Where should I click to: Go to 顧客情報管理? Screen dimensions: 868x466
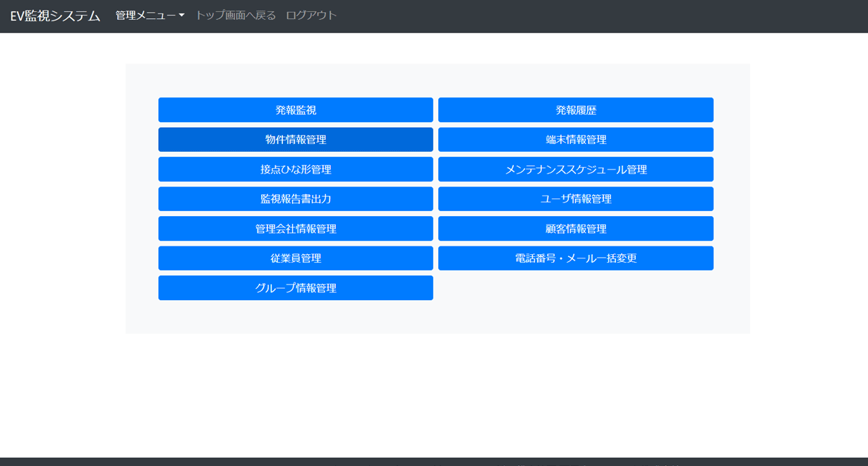point(576,229)
